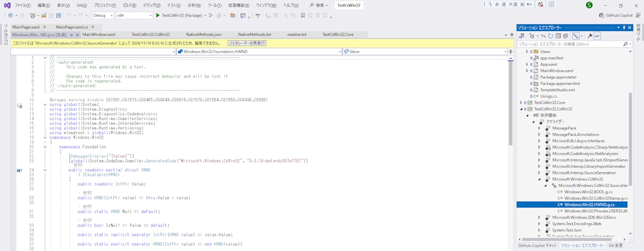
Task: Switch to the Git 変更 bottom tab
Action: tap(615, 245)
